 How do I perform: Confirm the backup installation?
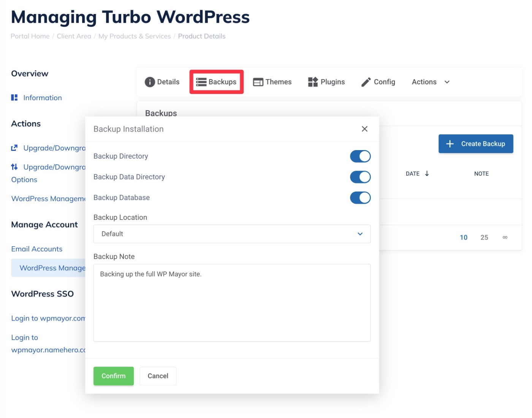114,376
